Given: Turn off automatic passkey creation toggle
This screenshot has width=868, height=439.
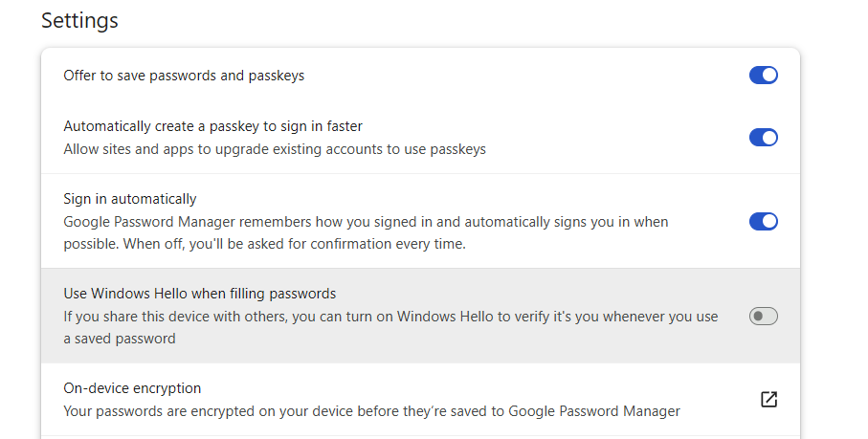Looking at the screenshot, I should 764,137.
